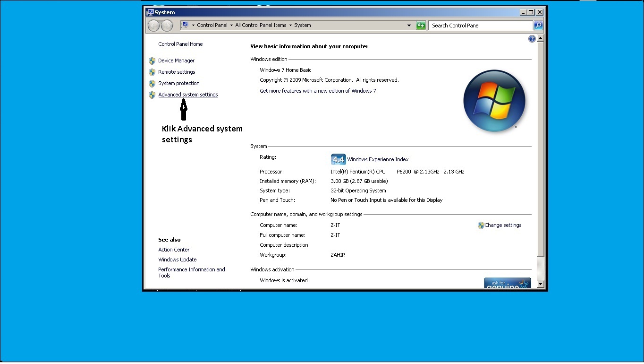Viewport: 644px width, 364px height.
Task: Maximize the System window
Action: tap(531, 12)
